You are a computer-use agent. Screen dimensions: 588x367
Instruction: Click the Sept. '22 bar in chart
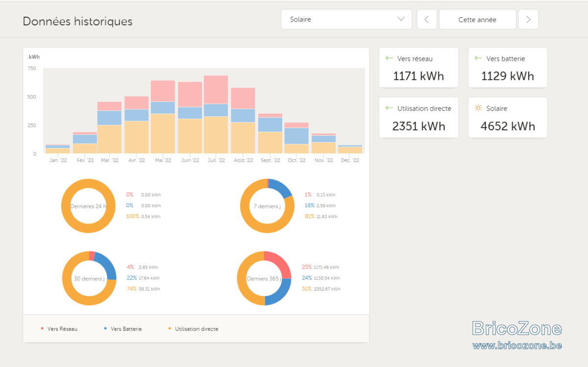tap(270, 133)
